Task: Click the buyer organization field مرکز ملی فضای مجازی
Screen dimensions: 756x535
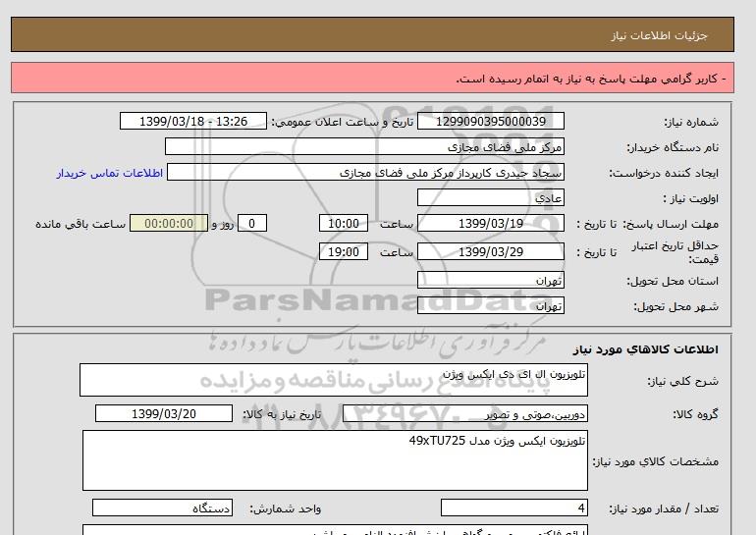Action: coord(364,146)
